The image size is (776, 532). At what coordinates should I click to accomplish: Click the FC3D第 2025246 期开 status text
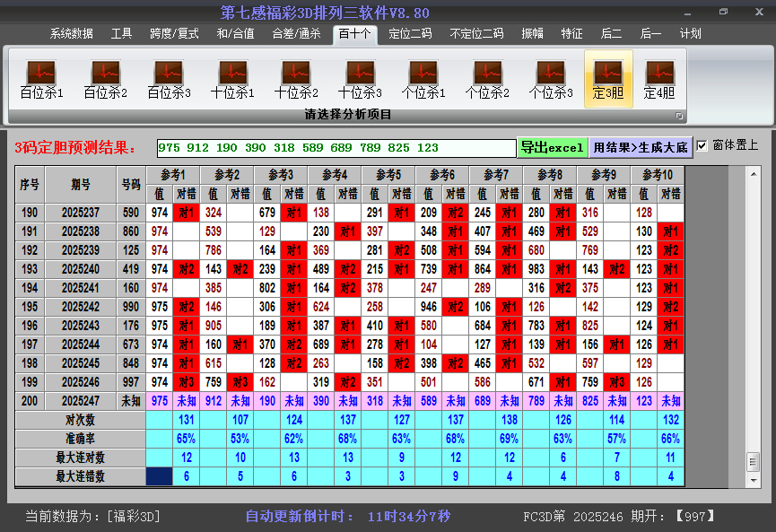click(x=620, y=517)
